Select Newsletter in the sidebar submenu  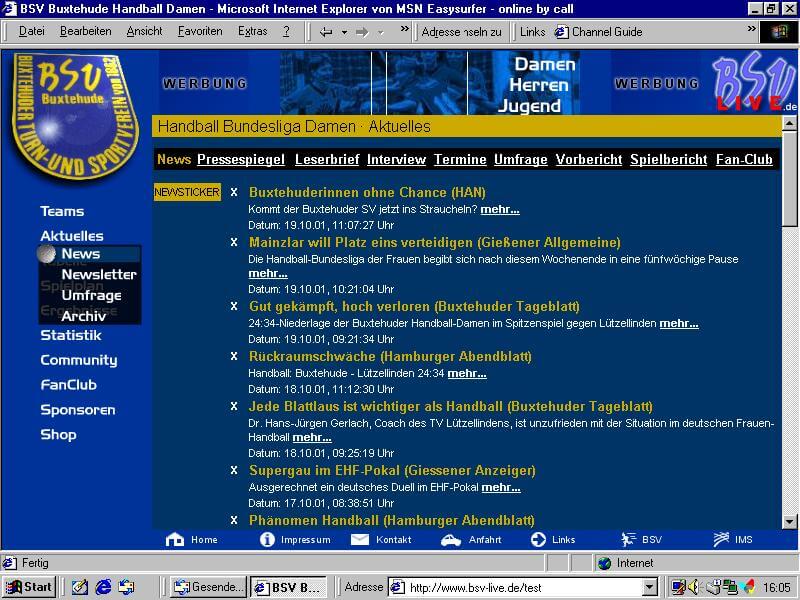point(99,274)
